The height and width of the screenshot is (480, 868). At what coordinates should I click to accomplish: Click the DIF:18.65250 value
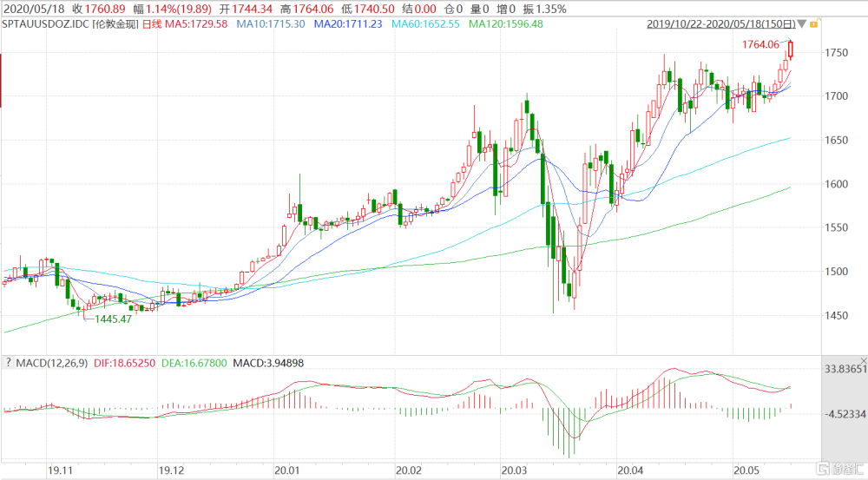tap(124, 363)
